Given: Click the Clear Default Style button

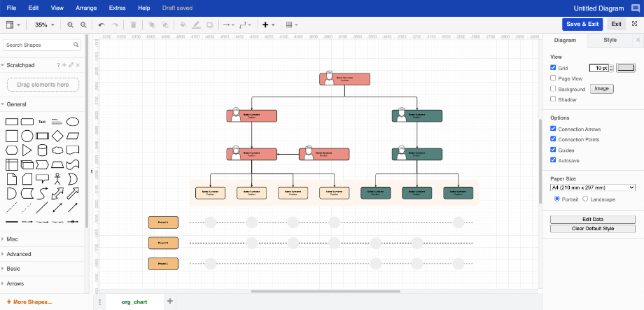Looking at the screenshot, I should 592,229.
